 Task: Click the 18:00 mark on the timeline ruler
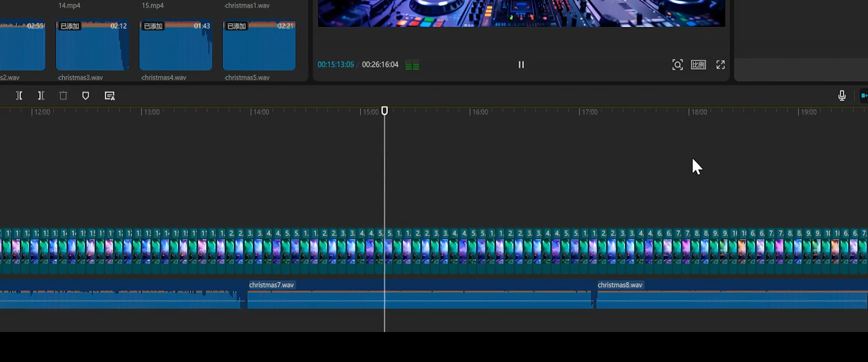(699, 112)
